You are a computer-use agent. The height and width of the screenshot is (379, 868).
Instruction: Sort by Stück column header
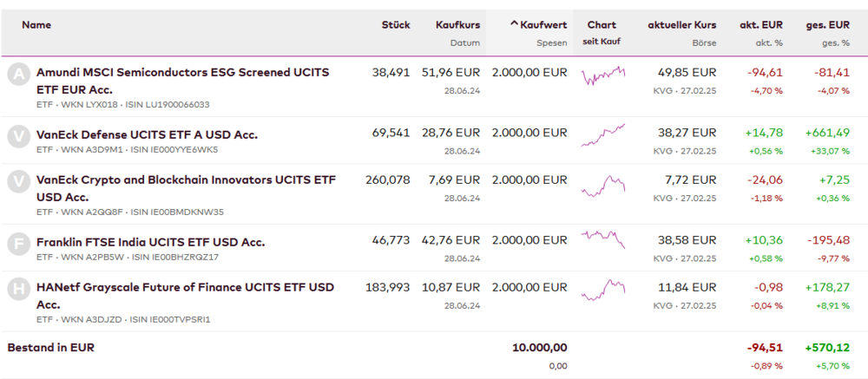point(396,25)
